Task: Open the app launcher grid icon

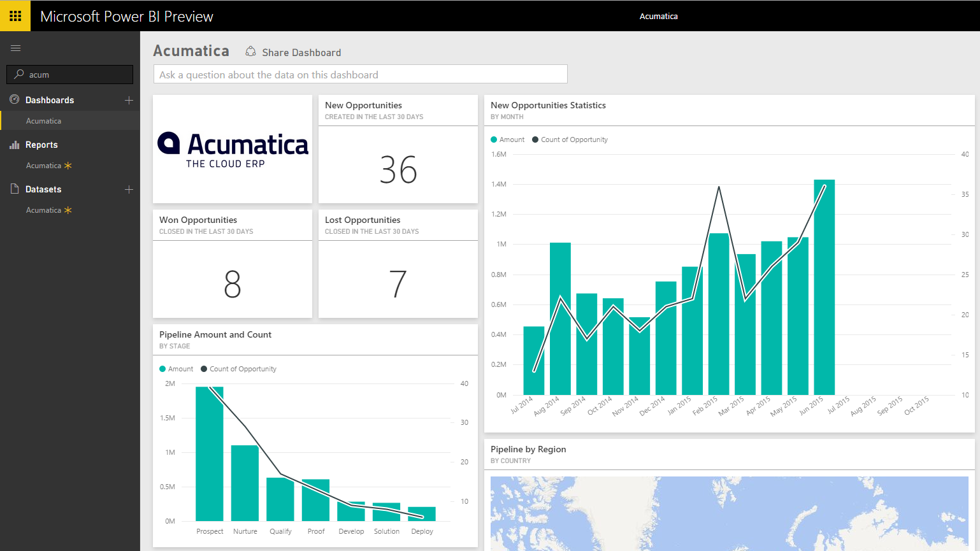Action: pyautogui.click(x=15, y=16)
